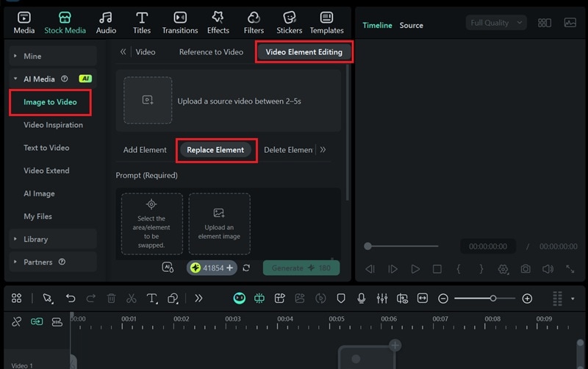Select the Stock Media tab

tap(65, 23)
